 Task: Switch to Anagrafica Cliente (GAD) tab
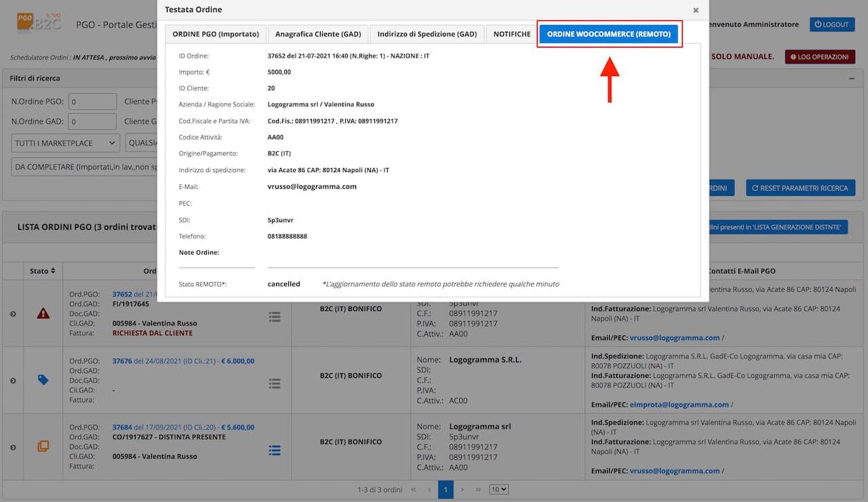click(x=318, y=34)
